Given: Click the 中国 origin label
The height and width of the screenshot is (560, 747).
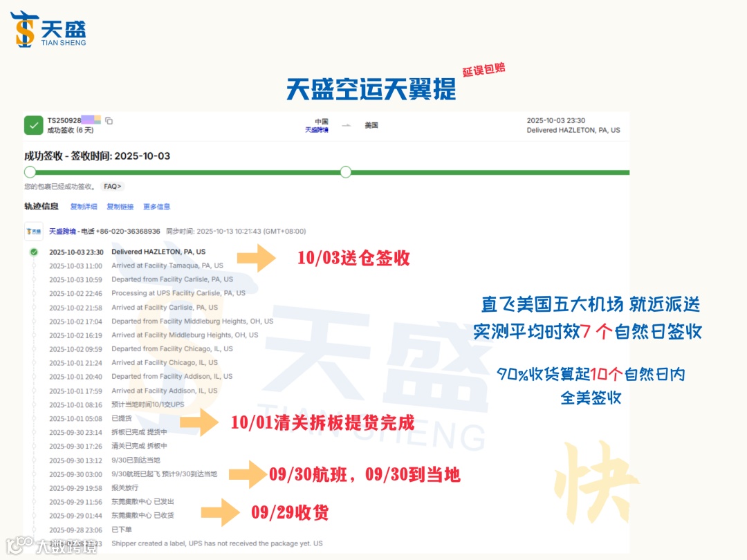Looking at the screenshot, I should click(x=322, y=122).
